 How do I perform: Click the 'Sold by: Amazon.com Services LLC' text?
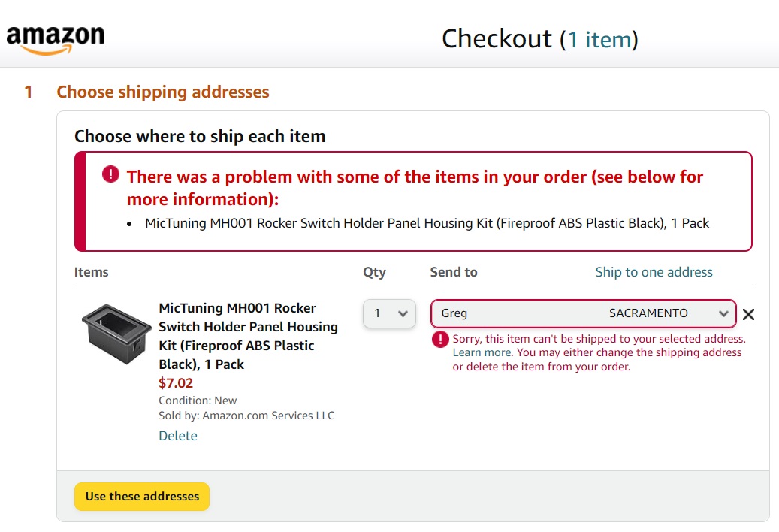(x=246, y=416)
